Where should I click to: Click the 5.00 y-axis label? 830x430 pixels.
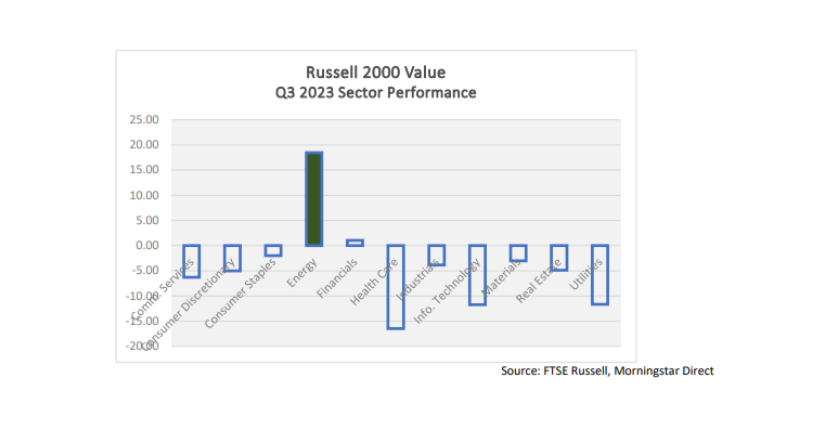click(147, 220)
